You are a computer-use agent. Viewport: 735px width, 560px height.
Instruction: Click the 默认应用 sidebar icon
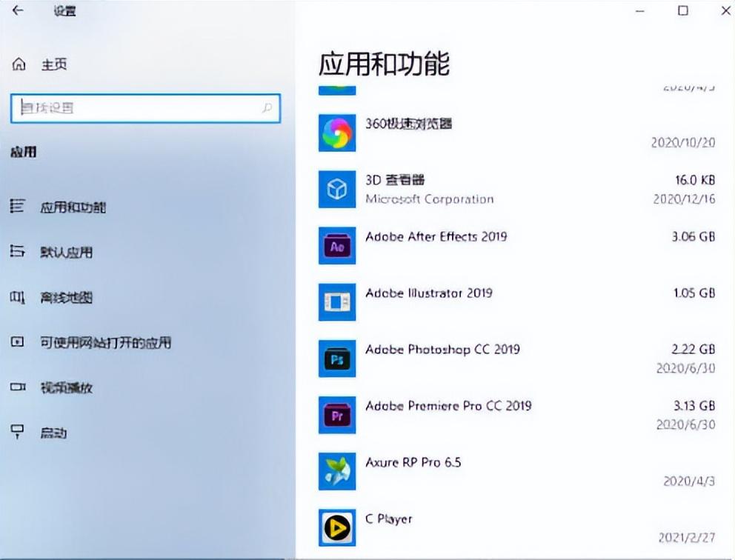pos(17,251)
